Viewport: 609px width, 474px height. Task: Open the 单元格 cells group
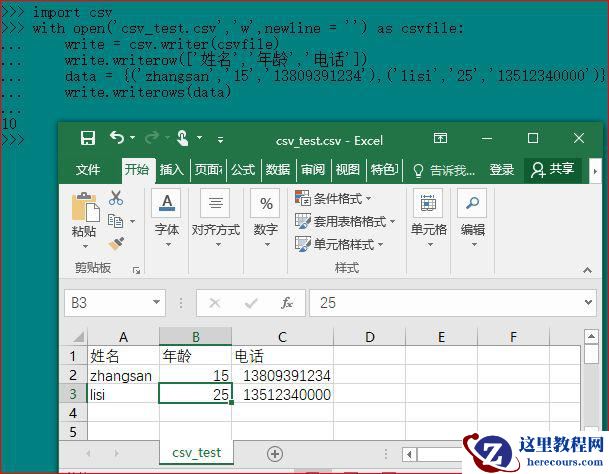428,219
